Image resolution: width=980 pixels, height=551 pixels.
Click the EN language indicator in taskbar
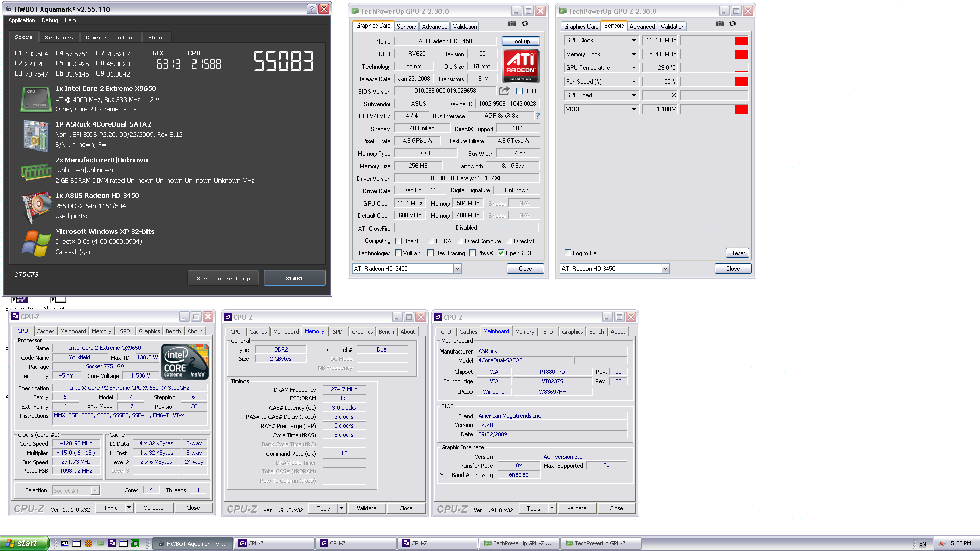[922, 544]
